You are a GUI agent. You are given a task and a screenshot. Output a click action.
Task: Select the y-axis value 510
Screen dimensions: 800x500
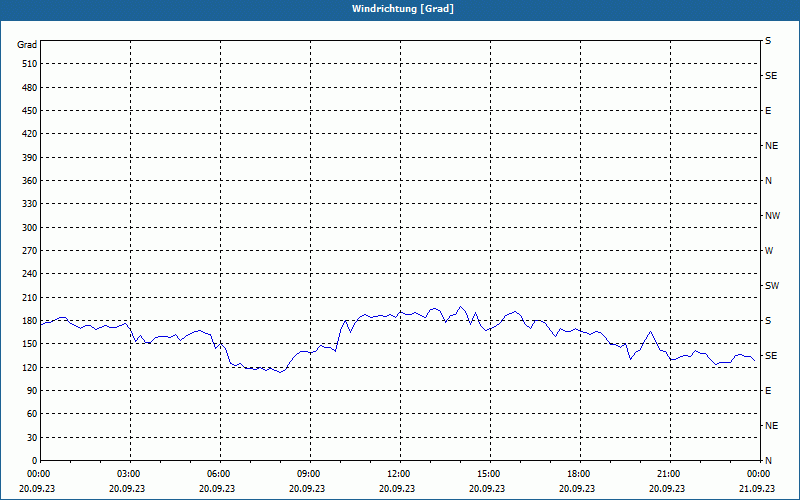30,64
